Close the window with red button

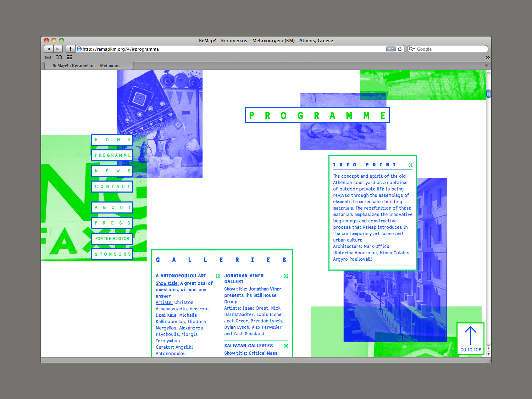pyautogui.click(x=46, y=40)
